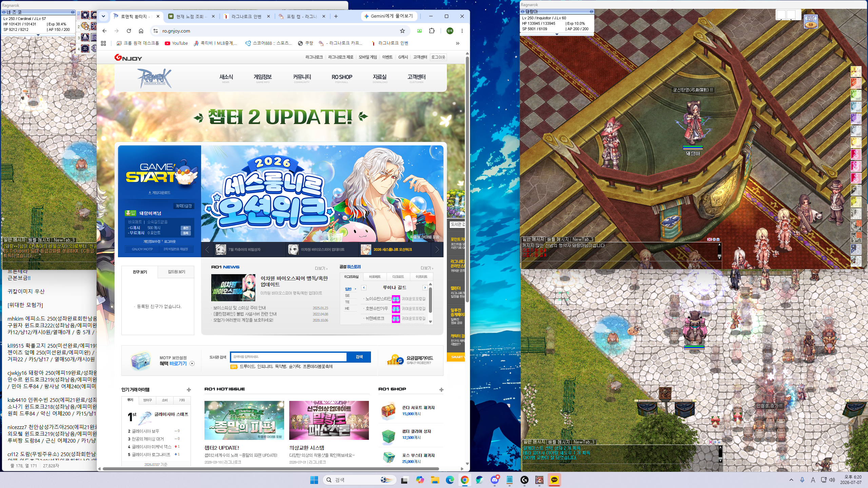This screenshot has height=488, width=868.
Task: Open Discord from the taskbar
Action: pyautogui.click(x=495, y=480)
